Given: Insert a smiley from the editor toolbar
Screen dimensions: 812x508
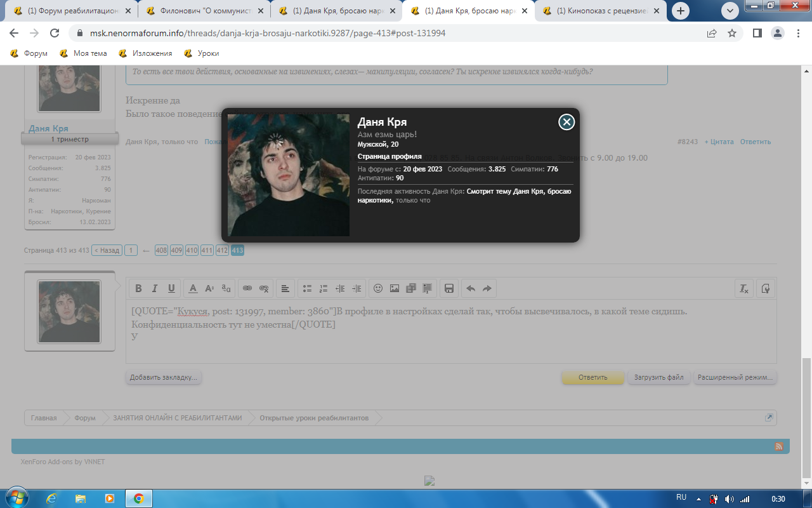Looking at the screenshot, I should [x=378, y=288].
